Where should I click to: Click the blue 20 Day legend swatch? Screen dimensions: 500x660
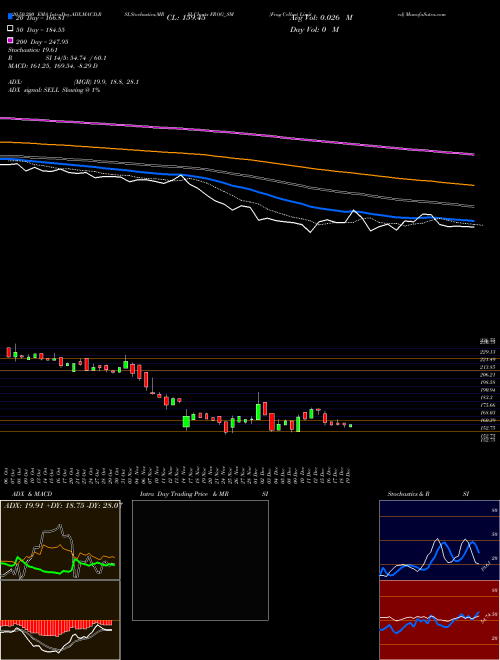point(10,17)
